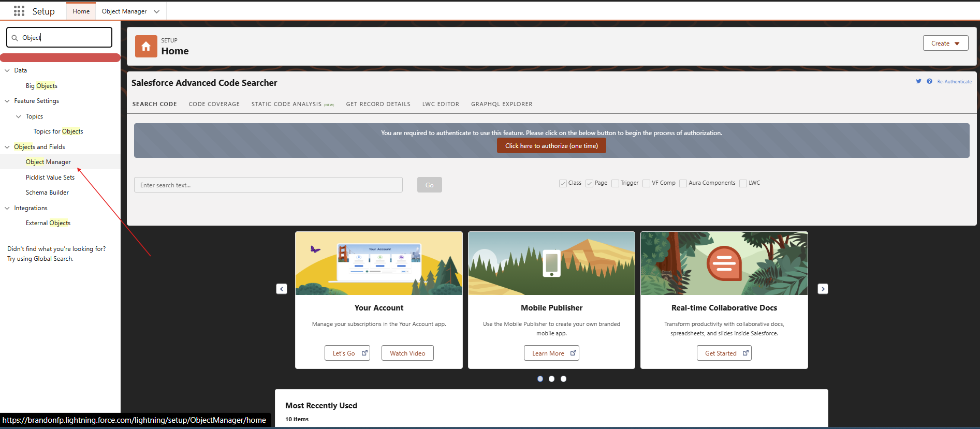This screenshot has height=429, width=980.
Task: Collapse the Feature Settings section chevron
Action: 7,101
